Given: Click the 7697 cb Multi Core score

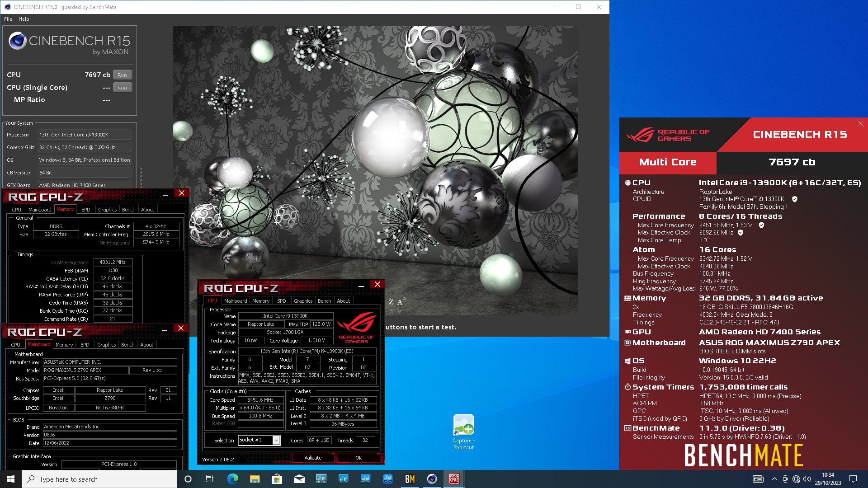Looking at the screenshot, I should (792, 162).
